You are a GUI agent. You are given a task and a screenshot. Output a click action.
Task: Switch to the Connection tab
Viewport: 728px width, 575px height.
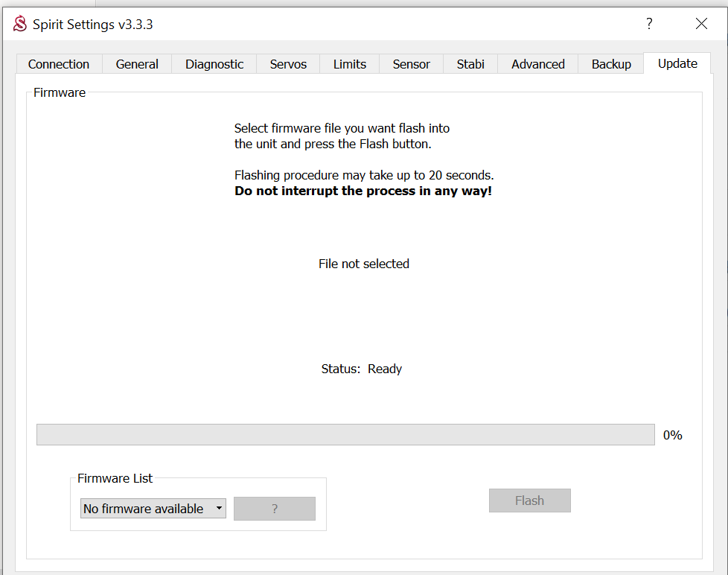[x=59, y=64]
